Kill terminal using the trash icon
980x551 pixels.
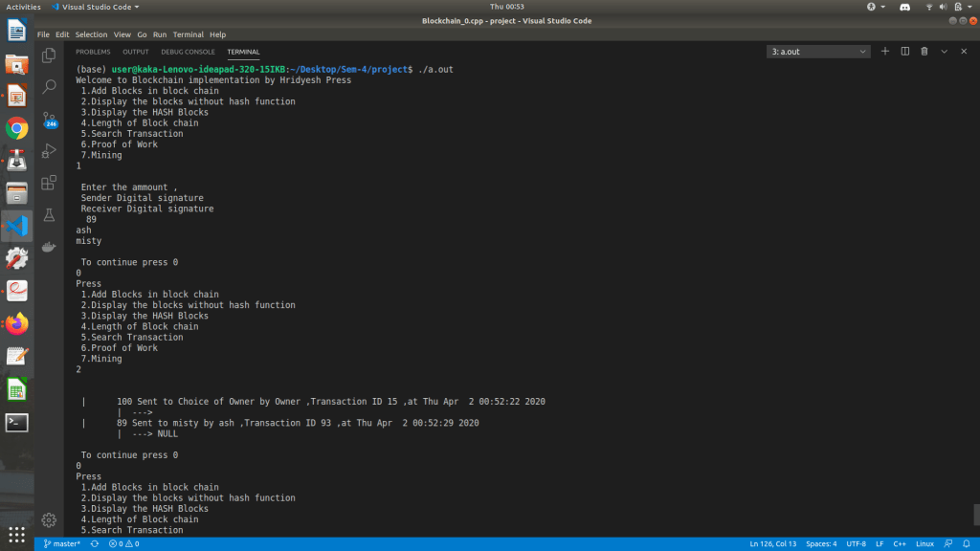coord(924,52)
